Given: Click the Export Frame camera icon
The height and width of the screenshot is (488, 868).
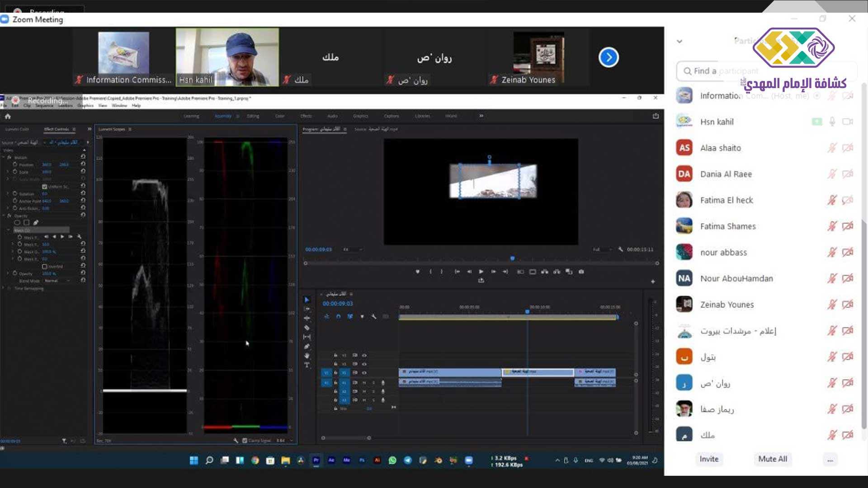Looking at the screenshot, I should click(x=581, y=272).
